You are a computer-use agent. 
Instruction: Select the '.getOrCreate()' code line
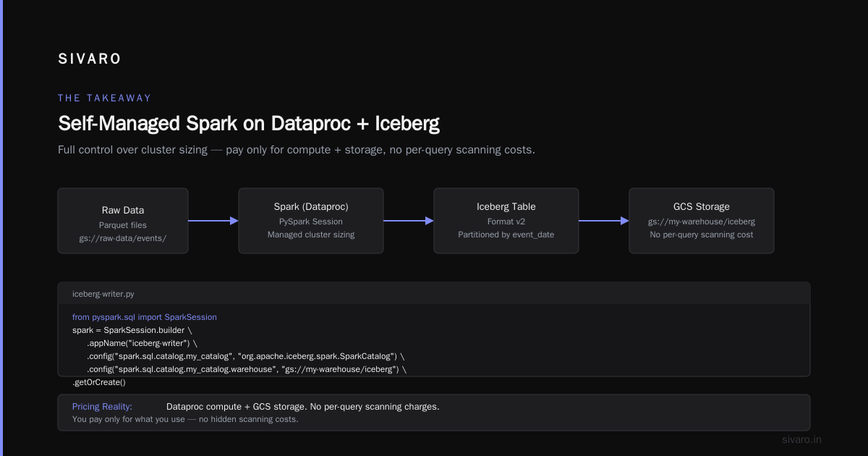point(99,382)
